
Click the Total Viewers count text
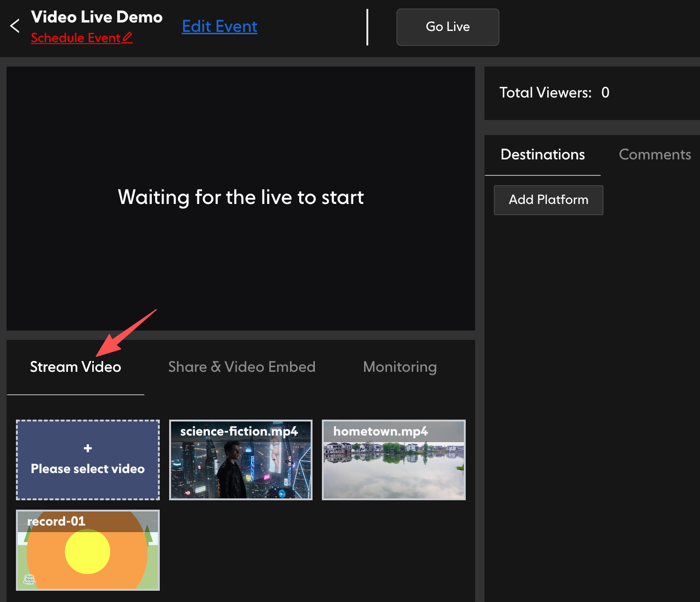tap(554, 93)
